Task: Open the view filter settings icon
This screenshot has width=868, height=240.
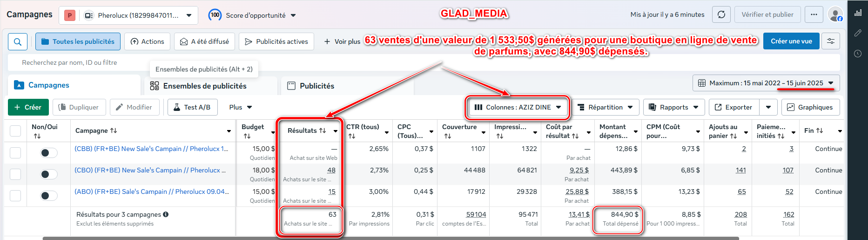Action: point(831,41)
